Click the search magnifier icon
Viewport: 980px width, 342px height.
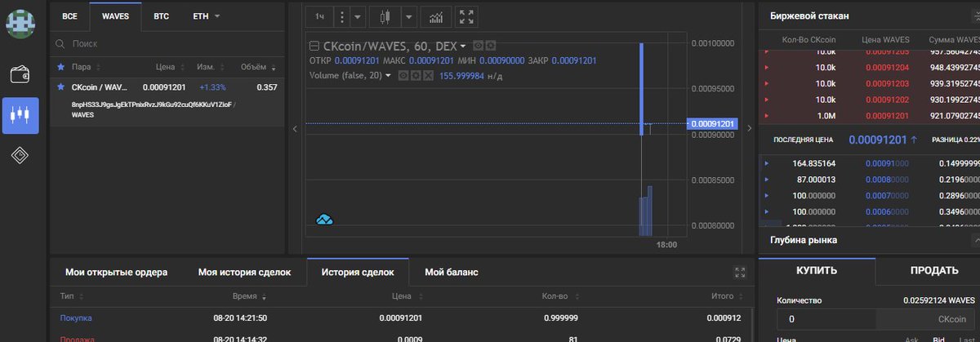click(60, 43)
